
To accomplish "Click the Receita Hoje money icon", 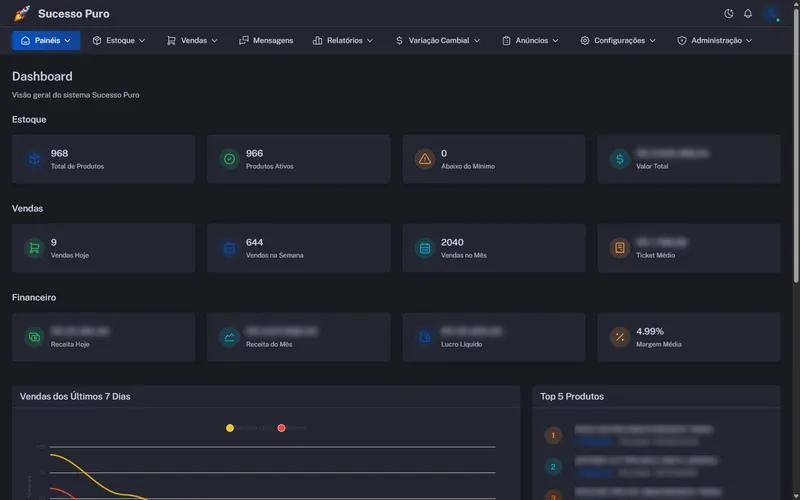I will click(34, 337).
